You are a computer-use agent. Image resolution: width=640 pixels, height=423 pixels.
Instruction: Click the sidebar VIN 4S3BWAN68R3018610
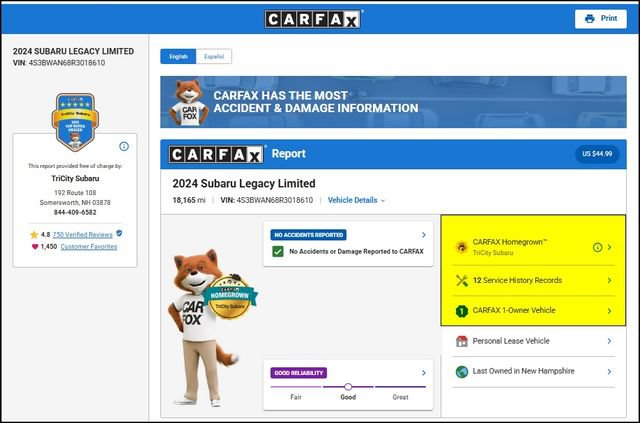tap(59, 63)
